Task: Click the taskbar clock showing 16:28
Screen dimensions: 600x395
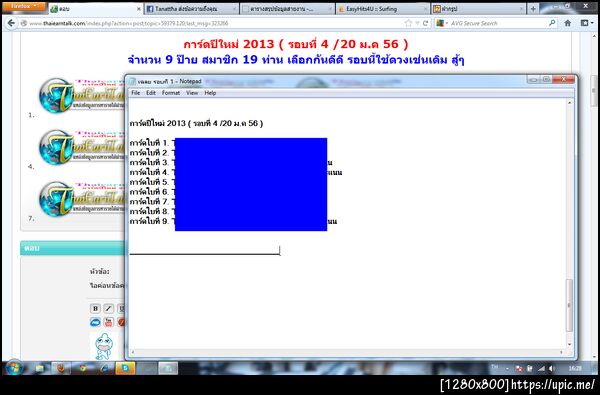Action: pos(575,369)
